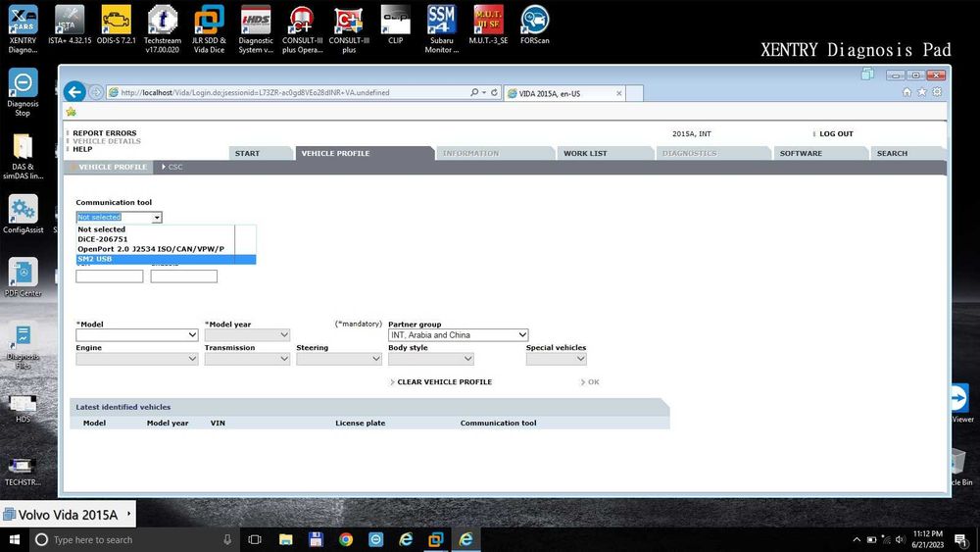
Task: Open File Explorer in taskbar
Action: [285, 539]
